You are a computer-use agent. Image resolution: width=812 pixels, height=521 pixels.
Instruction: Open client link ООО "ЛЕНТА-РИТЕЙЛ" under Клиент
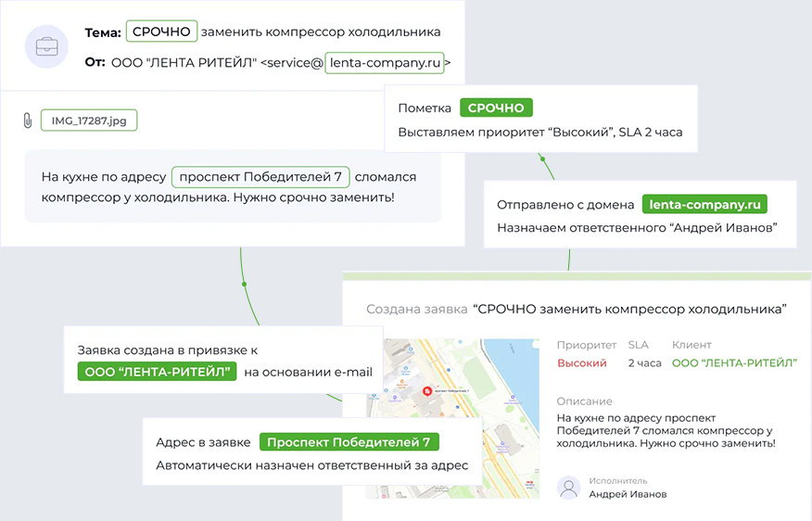tap(734, 363)
